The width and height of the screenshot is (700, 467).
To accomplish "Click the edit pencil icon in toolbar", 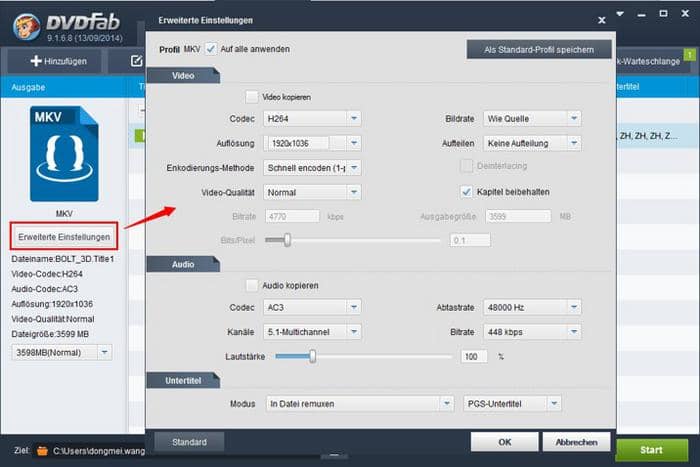I will click(x=137, y=61).
